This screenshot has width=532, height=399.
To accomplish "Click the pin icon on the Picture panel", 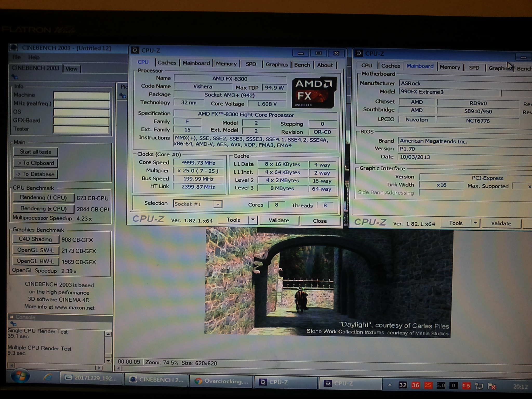I will click(x=123, y=96).
